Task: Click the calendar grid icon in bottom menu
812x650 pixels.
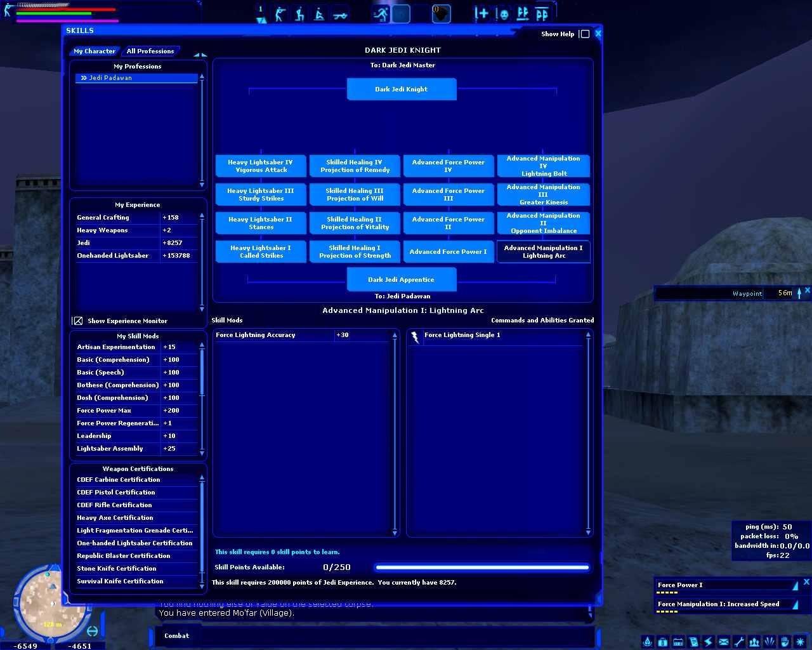Action: (x=678, y=642)
